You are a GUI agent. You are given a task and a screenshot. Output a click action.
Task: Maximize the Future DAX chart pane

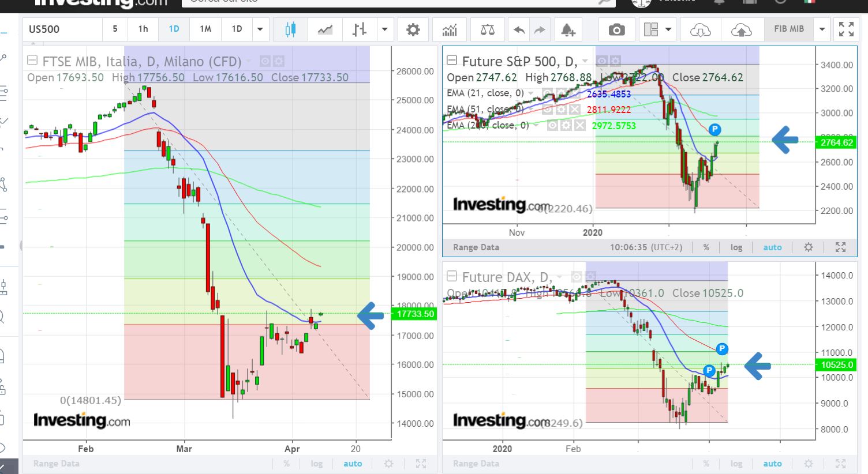(840, 464)
